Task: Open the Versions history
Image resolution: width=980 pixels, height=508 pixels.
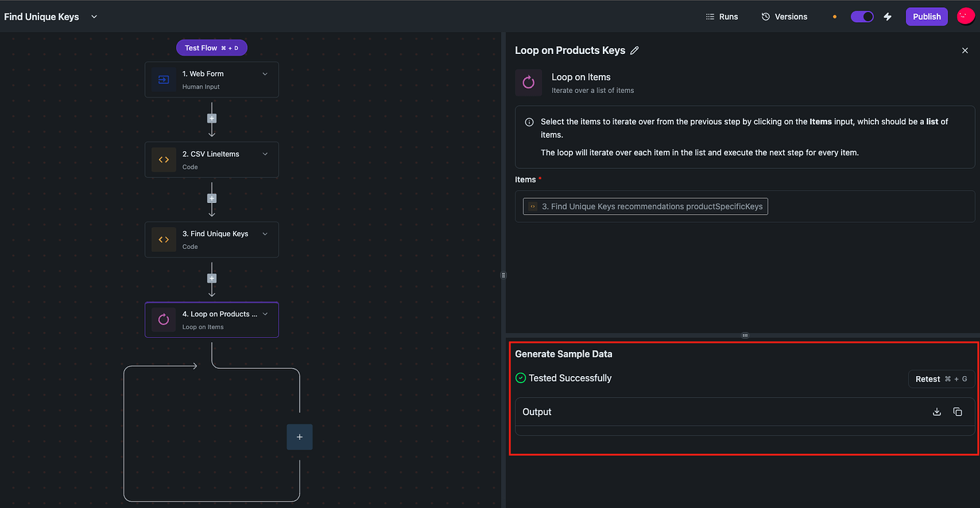Action: (x=784, y=16)
